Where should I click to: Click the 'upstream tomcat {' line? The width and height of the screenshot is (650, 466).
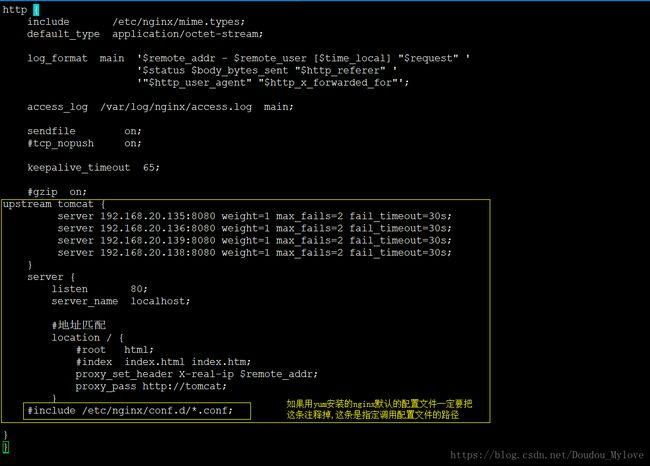(54, 204)
